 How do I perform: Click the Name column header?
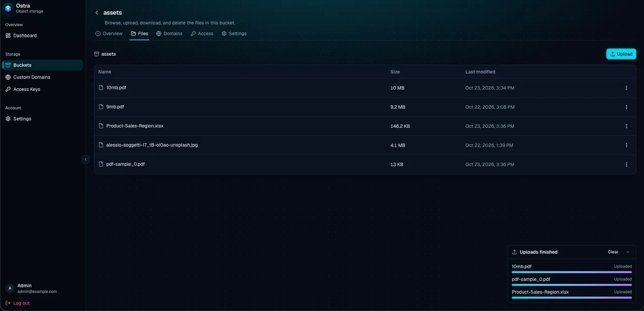pyautogui.click(x=105, y=72)
